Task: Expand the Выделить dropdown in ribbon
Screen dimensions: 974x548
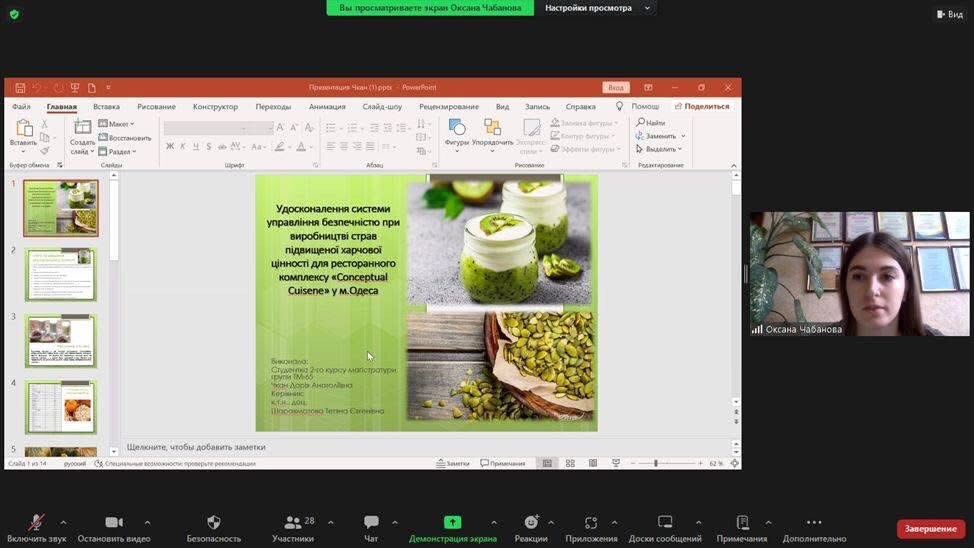Action: click(660, 149)
